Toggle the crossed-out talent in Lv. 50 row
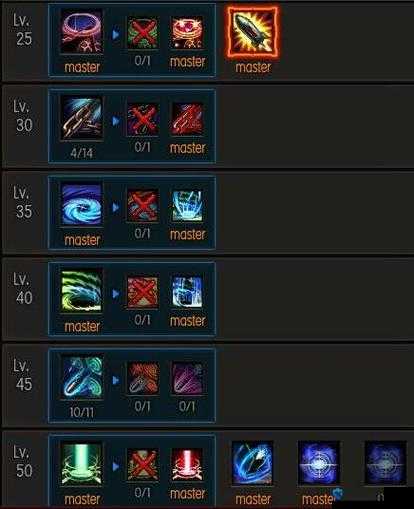This screenshot has height=509, width=414. [143, 465]
